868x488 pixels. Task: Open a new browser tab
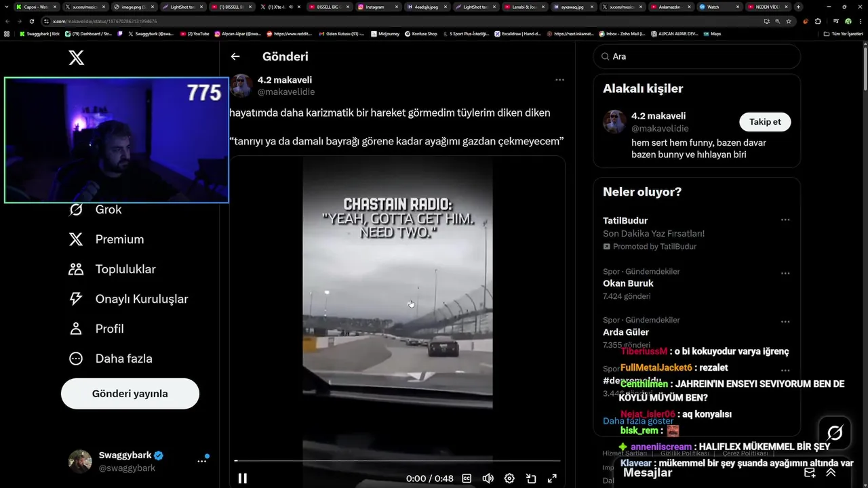798,7
